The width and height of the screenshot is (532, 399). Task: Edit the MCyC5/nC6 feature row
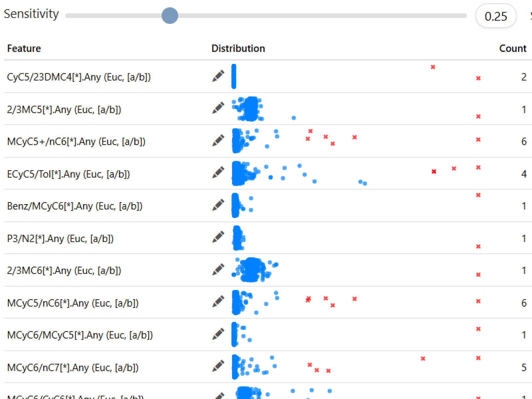pyautogui.click(x=218, y=302)
